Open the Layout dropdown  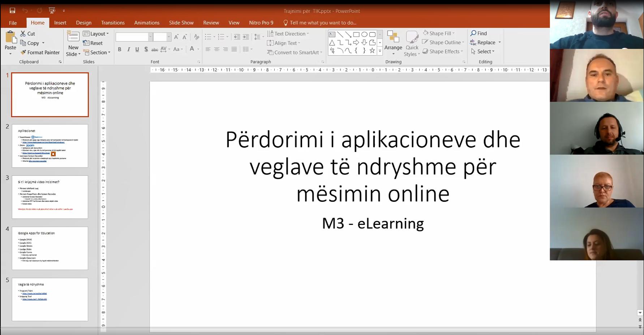click(96, 34)
